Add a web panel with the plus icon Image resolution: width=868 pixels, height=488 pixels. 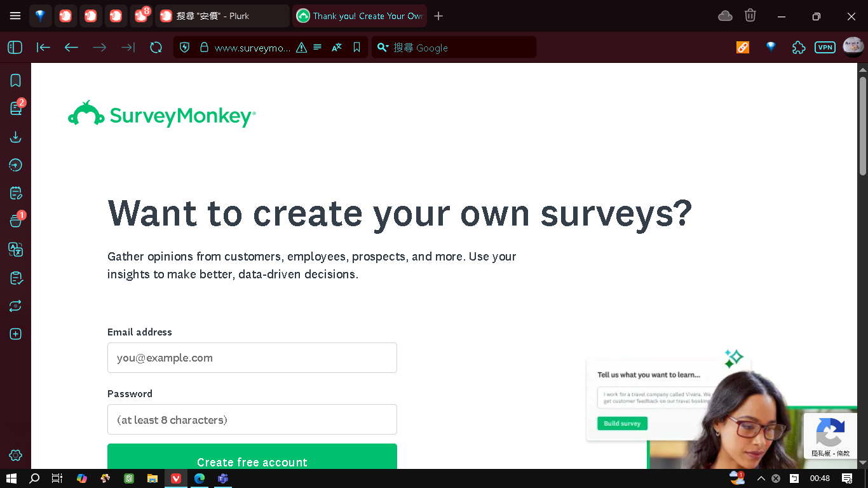(x=16, y=334)
